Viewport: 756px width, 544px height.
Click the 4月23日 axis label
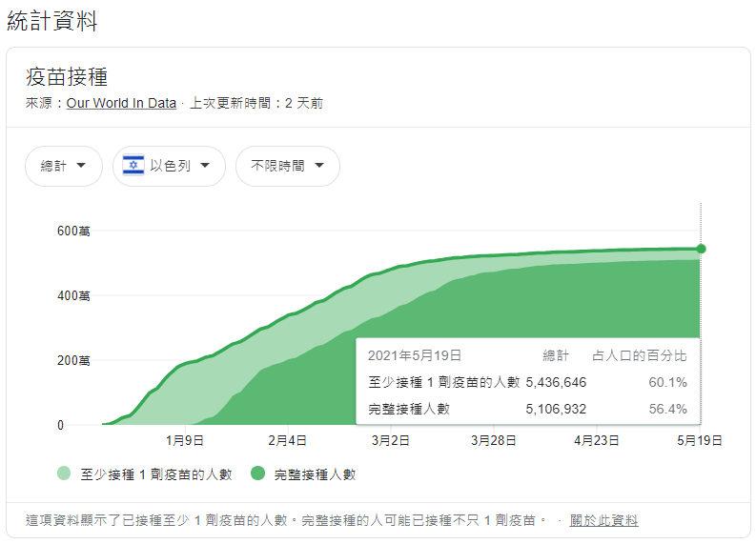click(597, 440)
